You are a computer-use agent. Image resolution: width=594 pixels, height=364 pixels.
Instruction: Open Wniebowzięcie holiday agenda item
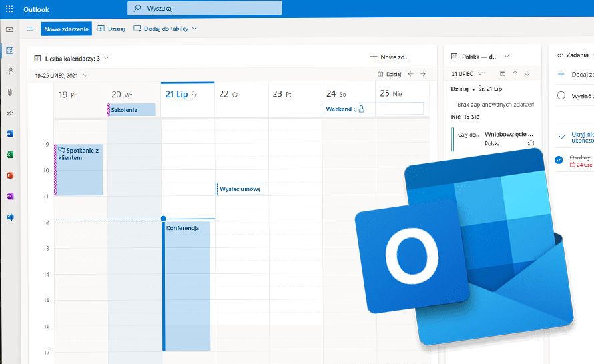tap(494, 139)
